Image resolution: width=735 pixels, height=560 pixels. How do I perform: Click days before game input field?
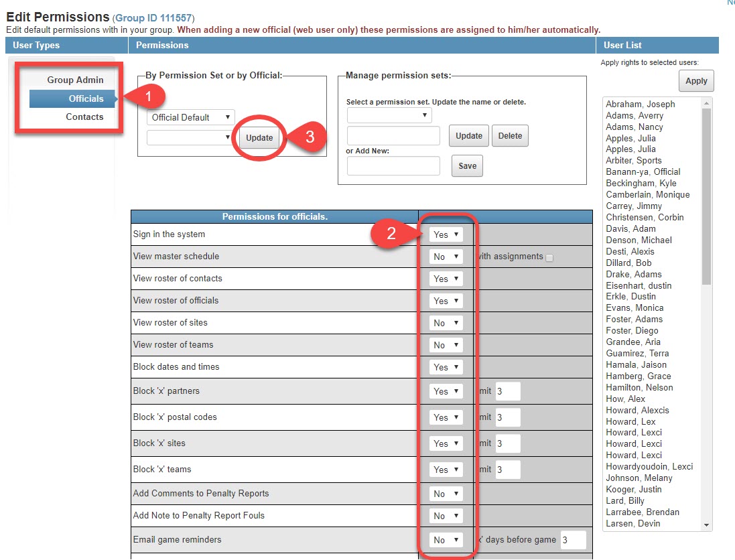click(574, 540)
